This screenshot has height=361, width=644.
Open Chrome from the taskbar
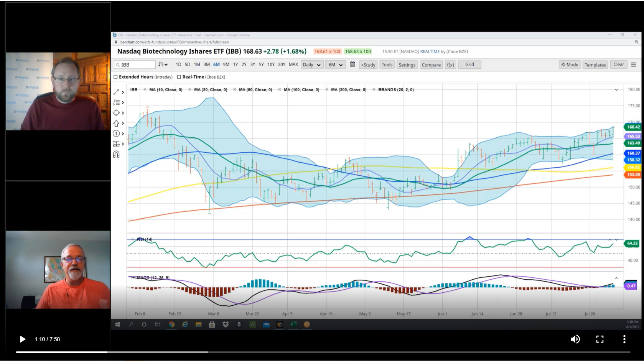pyautogui.click(x=171, y=325)
